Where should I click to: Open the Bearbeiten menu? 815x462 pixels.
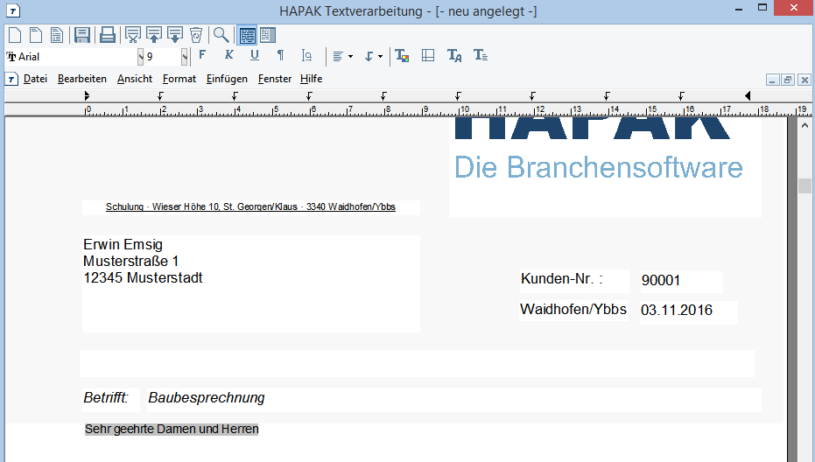click(x=82, y=79)
